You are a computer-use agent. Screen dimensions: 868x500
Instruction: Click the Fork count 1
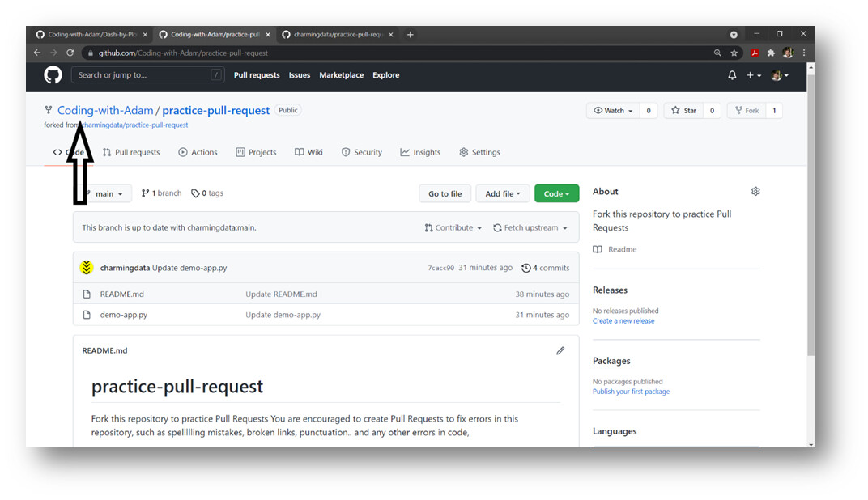tap(774, 111)
